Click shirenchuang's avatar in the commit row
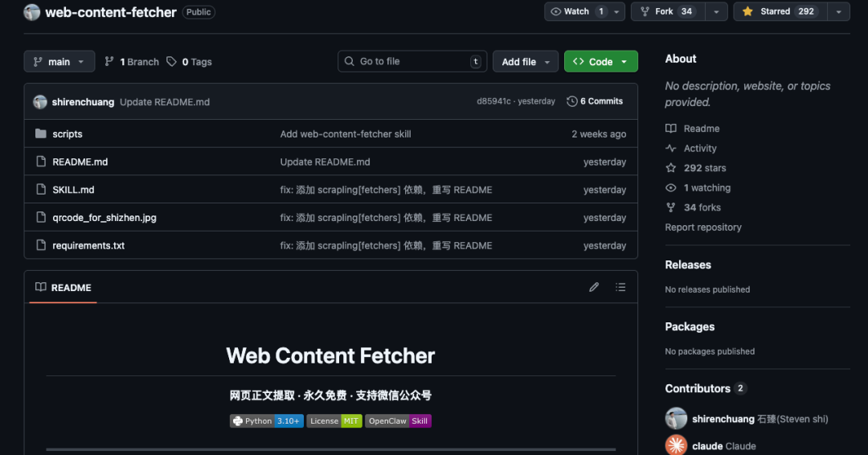Screen dimensions: 868x455 pyautogui.click(x=40, y=102)
